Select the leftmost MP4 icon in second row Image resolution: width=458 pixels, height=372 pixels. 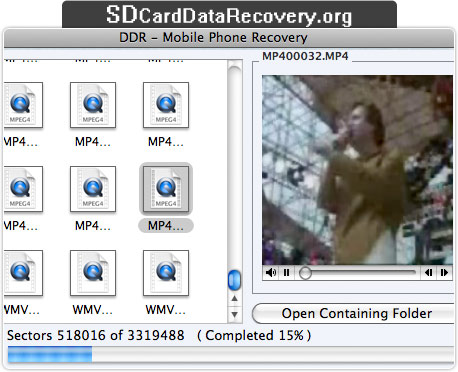click(x=23, y=189)
